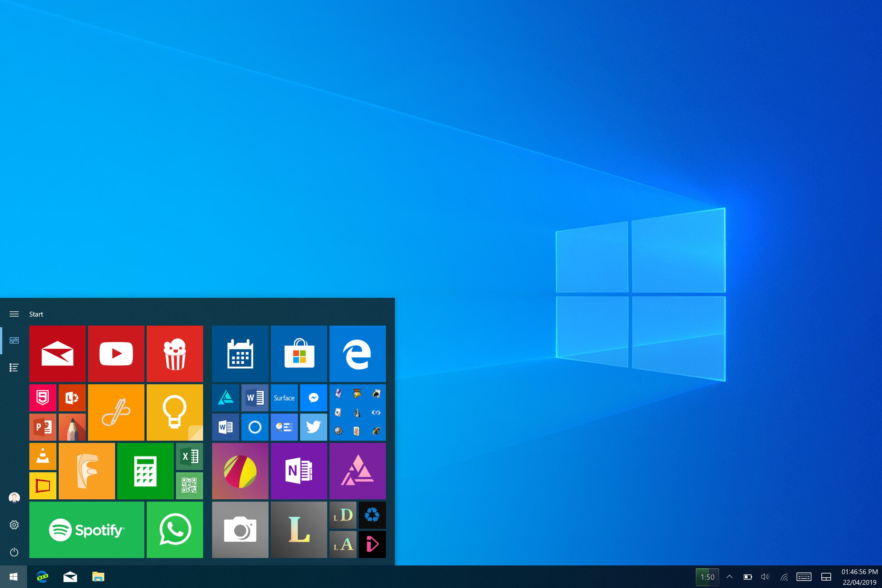Viewport: 882px width, 588px height.
Task: Open the Calculator tile
Action: [x=145, y=471]
